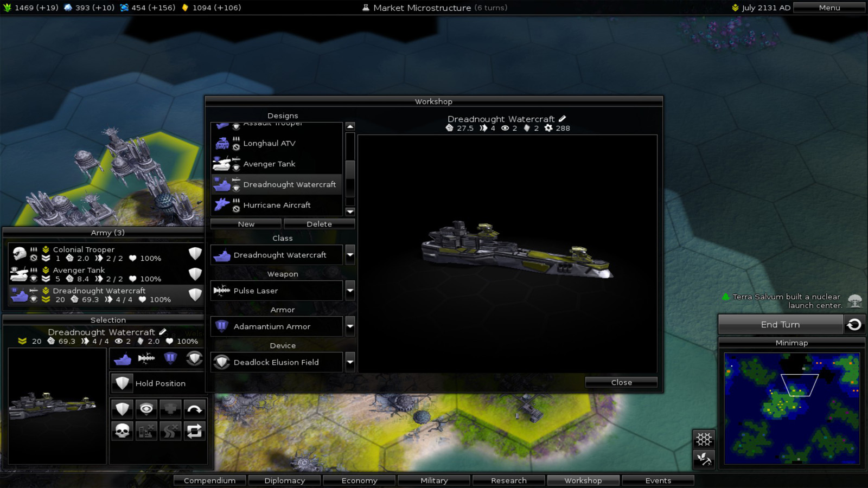Open the Diplomacy tab
This screenshot has height=488, width=868.
pos(284,480)
